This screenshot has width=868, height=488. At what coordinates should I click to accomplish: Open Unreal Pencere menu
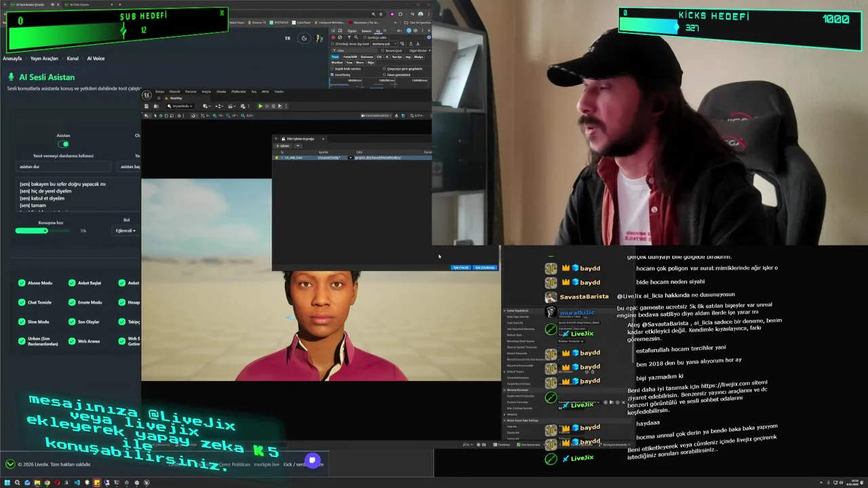[x=191, y=91]
